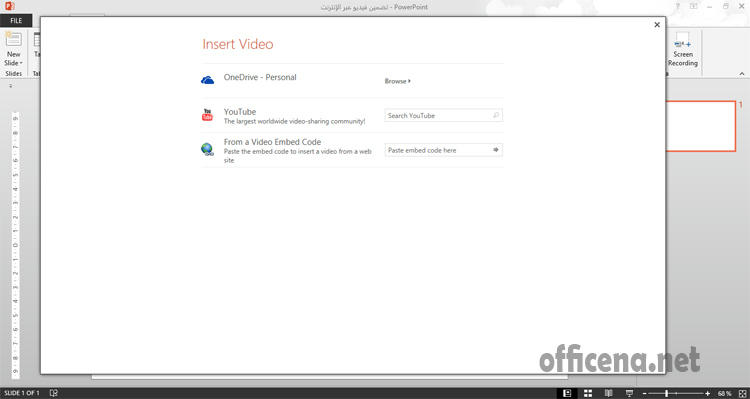Image resolution: width=750 pixels, height=399 pixels.
Task: Click the YouTube logo icon
Action: click(x=207, y=115)
